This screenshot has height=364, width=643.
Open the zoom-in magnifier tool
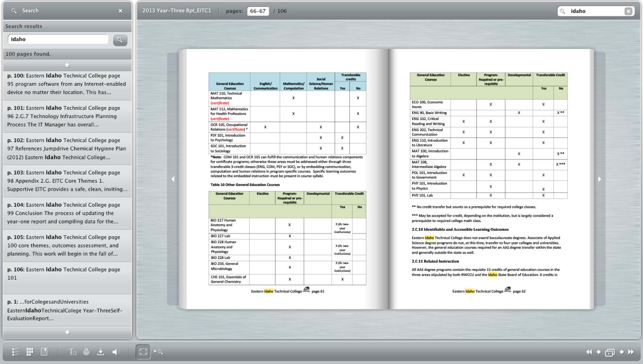click(x=158, y=352)
